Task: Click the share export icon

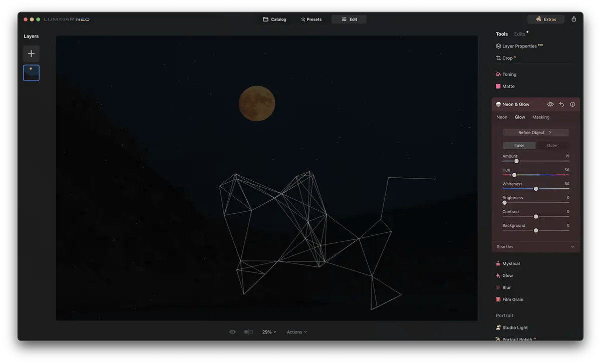Action: point(574,19)
